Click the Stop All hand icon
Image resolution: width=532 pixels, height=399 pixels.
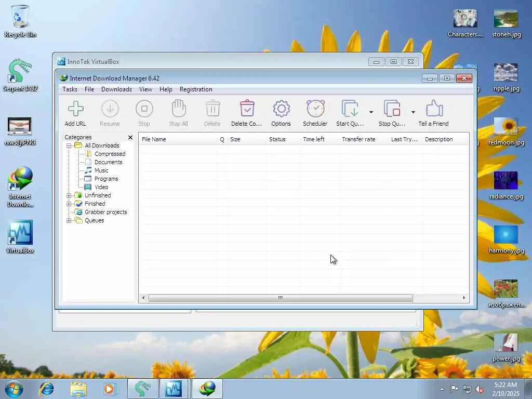[179, 109]
